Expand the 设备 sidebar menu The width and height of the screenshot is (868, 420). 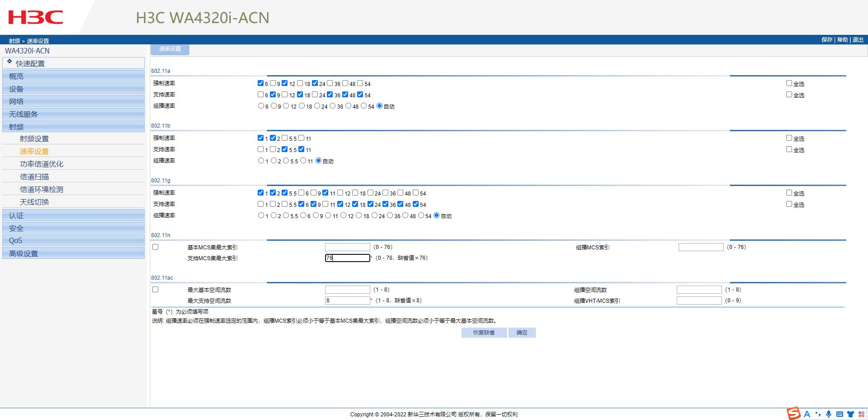coord(74,89)
